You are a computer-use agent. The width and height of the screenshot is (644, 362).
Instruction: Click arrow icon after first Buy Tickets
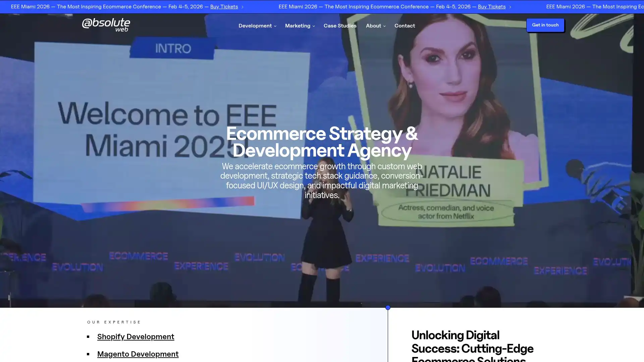tap(243, 7)
